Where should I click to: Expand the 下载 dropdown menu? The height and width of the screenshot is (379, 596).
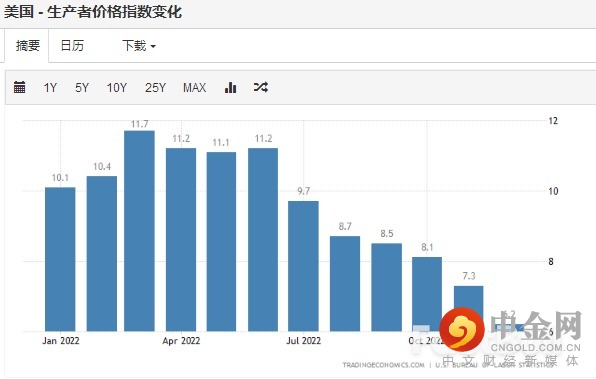[139, 46]
